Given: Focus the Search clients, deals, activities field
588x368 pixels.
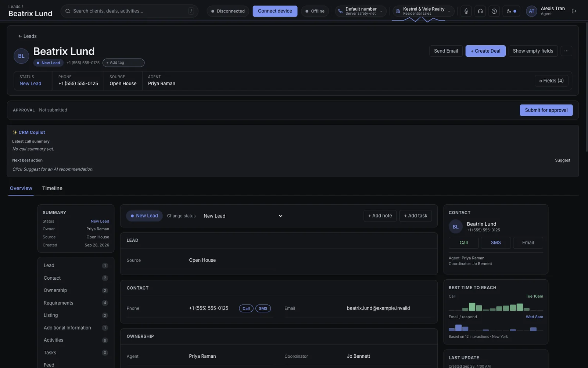Looking at the screenshot, I should [129, 11].
